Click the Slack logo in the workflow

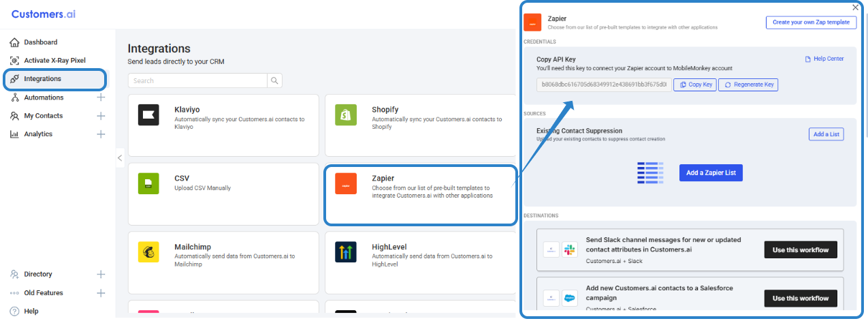(x=569, y=249)
